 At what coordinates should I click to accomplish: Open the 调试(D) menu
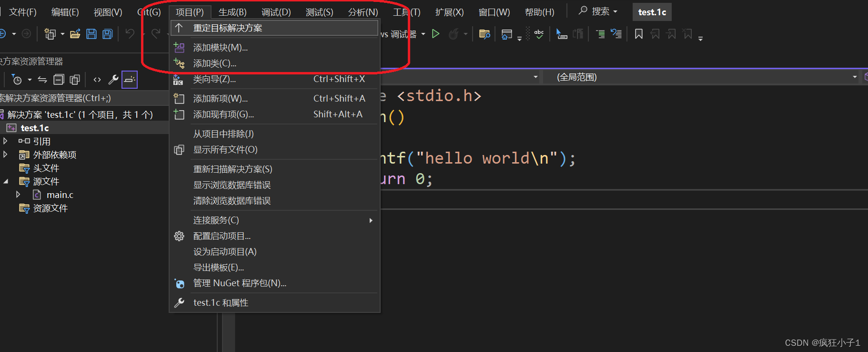coord(276,12)
